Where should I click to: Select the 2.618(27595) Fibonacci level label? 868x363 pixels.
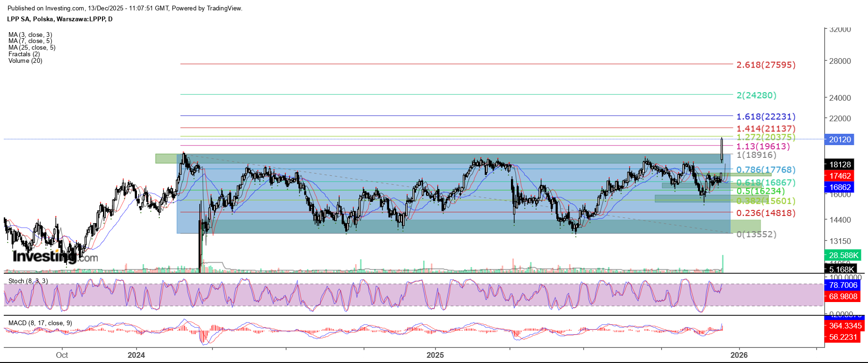[766, 65]
